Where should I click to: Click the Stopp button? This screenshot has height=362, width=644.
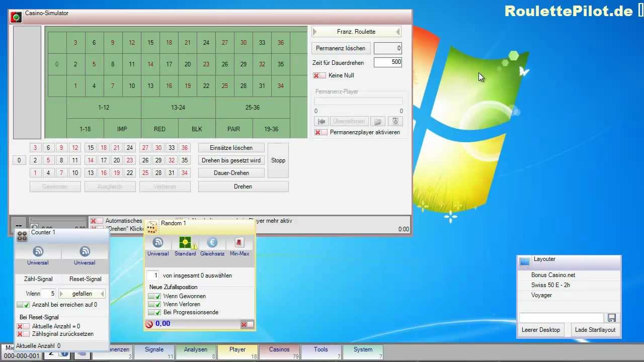[x=278, y=160]
